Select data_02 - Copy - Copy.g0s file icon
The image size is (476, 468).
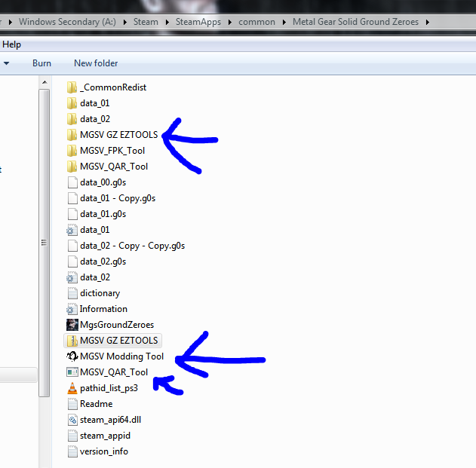coord(72,246)
